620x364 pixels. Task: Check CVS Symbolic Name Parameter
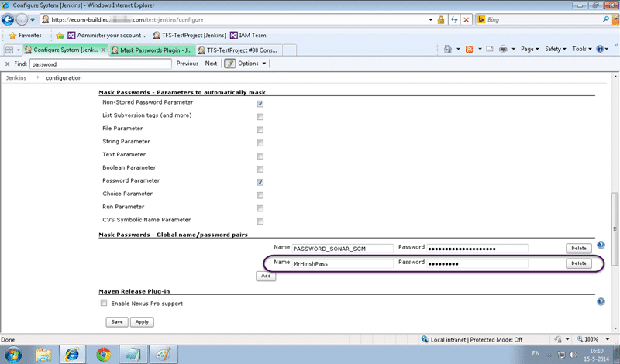(x=260, y=221)
